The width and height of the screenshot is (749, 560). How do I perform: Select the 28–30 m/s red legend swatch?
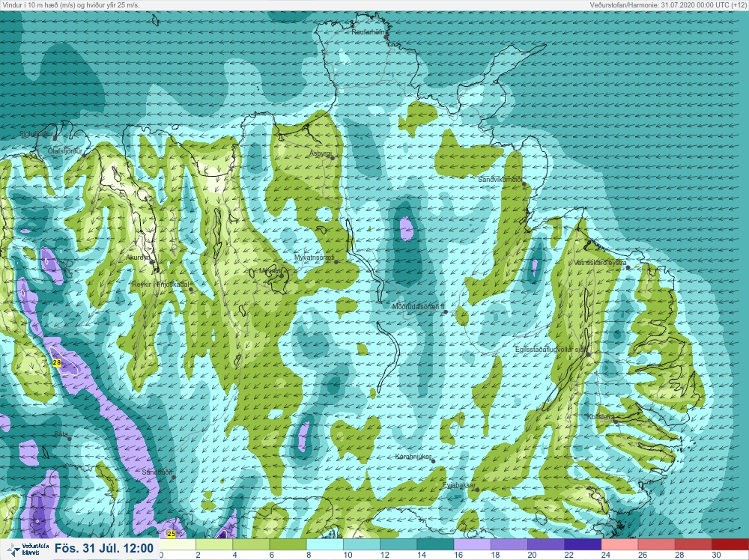tap(692, 544)
